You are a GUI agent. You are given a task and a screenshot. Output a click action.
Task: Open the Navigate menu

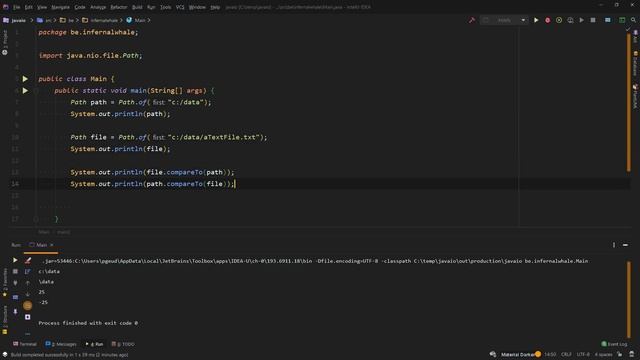60,7
